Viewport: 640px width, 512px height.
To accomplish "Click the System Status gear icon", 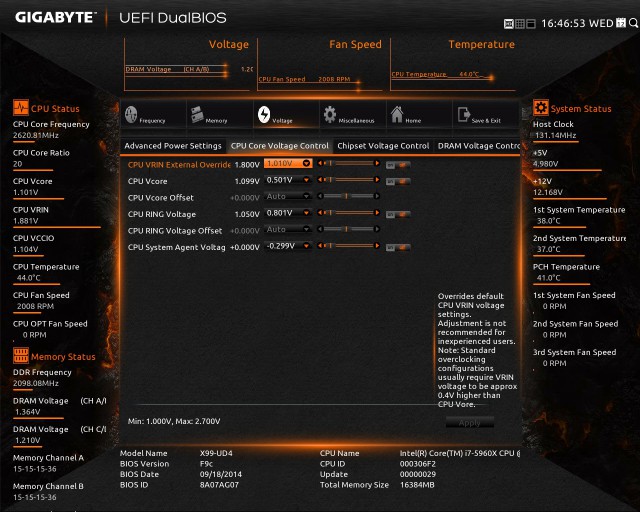I will click(541, 108).
